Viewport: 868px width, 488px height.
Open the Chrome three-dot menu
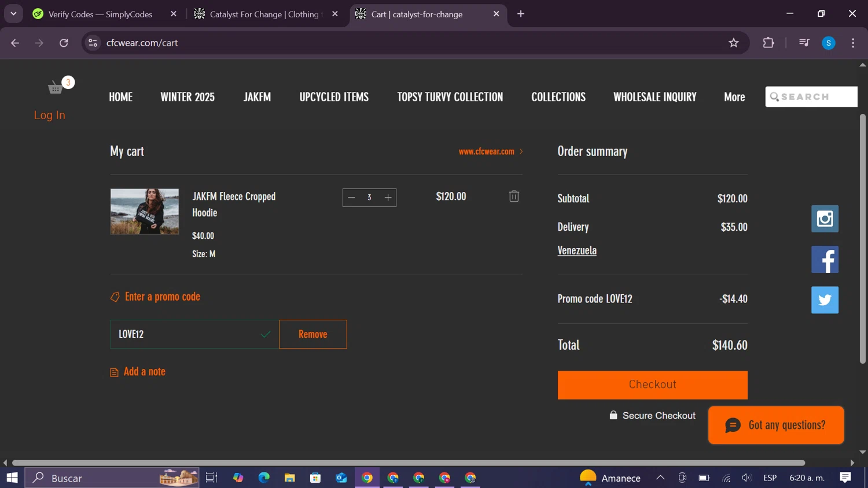pyautogui.click(x=853, y=43)
